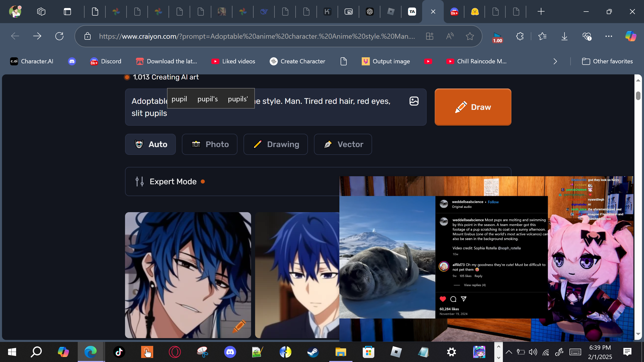Click the Copilot icon in browser toolbar

631,36
